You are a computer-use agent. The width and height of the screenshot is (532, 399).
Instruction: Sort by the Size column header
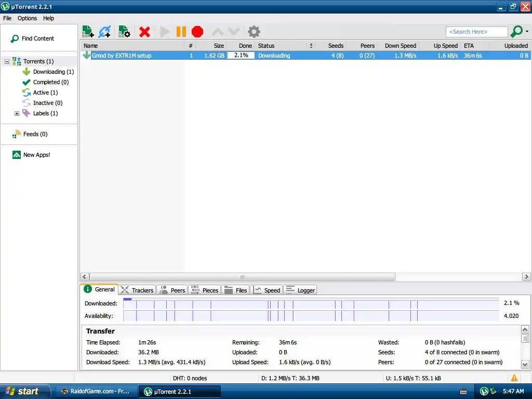coord(211,46)
